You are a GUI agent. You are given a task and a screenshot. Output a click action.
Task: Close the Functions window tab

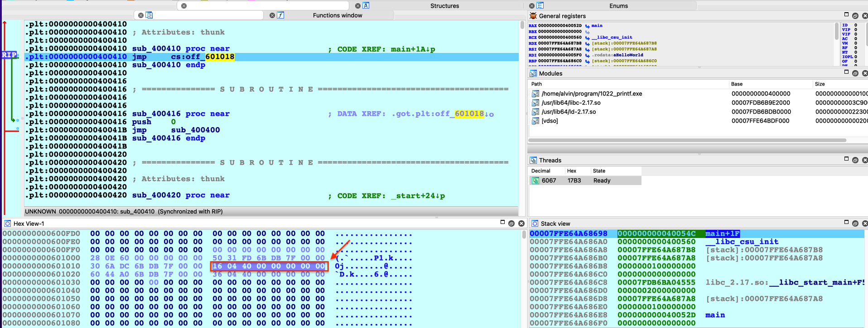click(272, 15)
